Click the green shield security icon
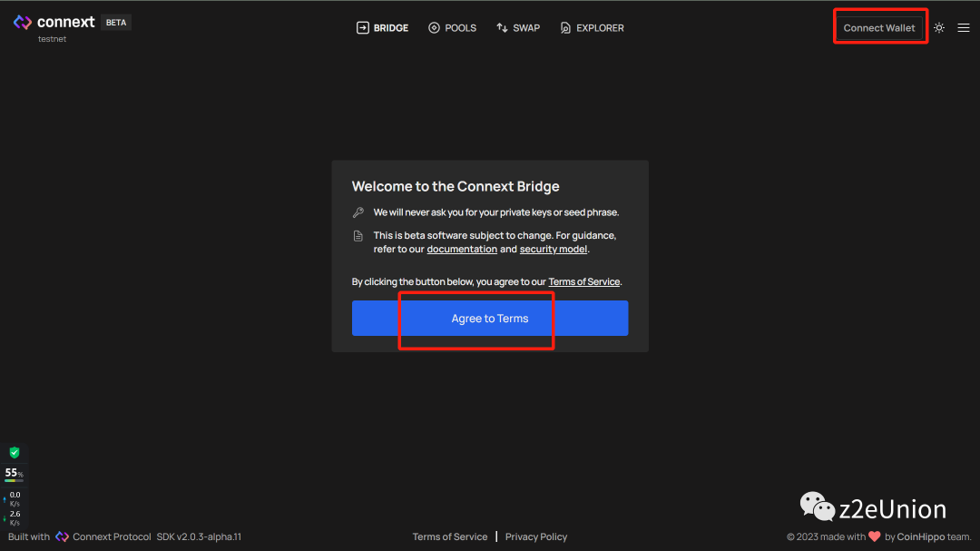The height and width of the screenshot is (551, 980). [x=15, y=452]
